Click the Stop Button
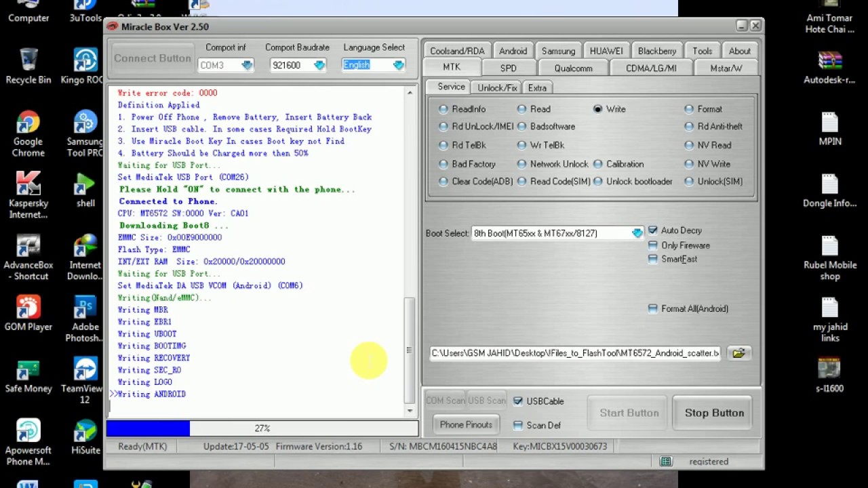This screenshot has width=868, height=488. point(714,413)
